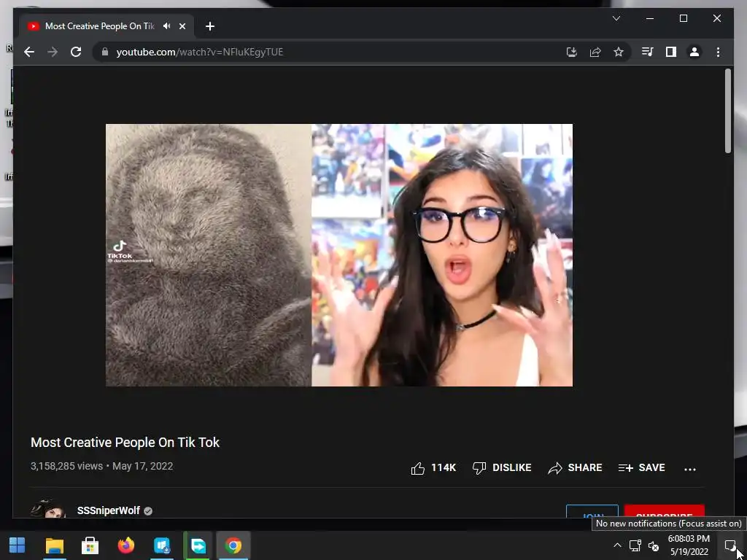
Task: Close the Most Creative People tab
Action: [182, 26]
